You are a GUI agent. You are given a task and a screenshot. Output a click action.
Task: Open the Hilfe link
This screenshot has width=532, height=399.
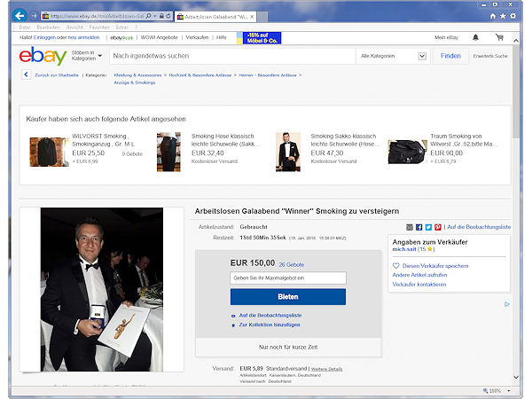point(221,37)
